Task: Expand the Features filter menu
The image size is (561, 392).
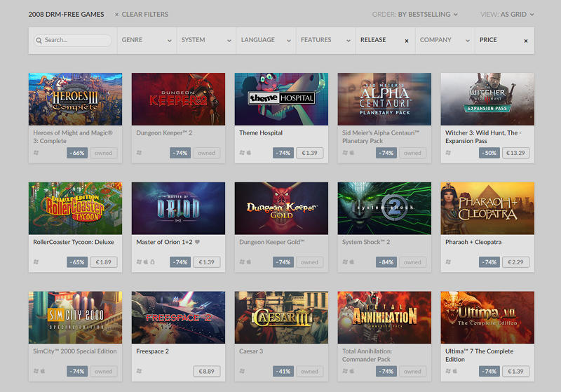Action: pos(325,41)
